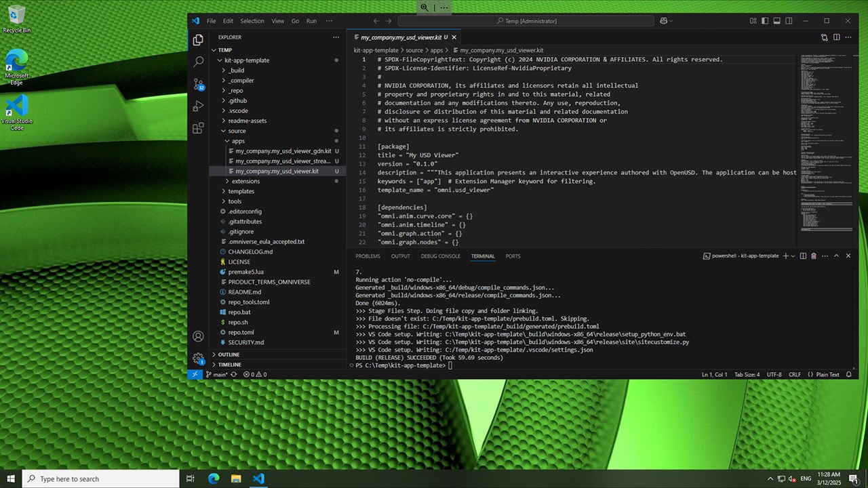Toggle the Primary Side Bar visibility
Screen dimensions: 868x488
coord(765,21)
